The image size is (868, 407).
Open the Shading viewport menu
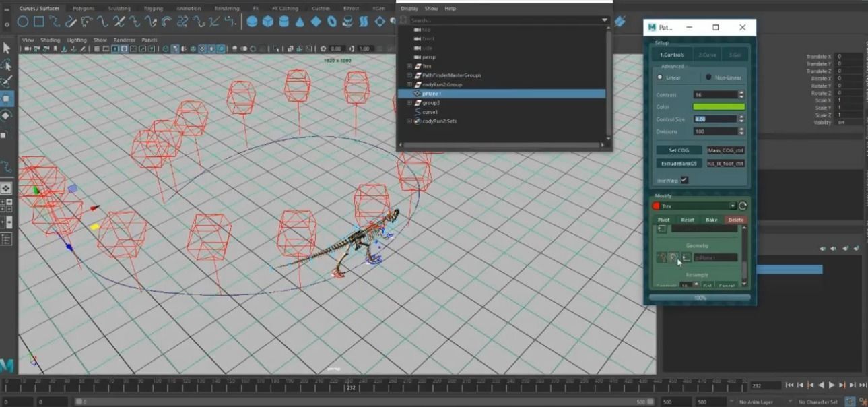51,40
